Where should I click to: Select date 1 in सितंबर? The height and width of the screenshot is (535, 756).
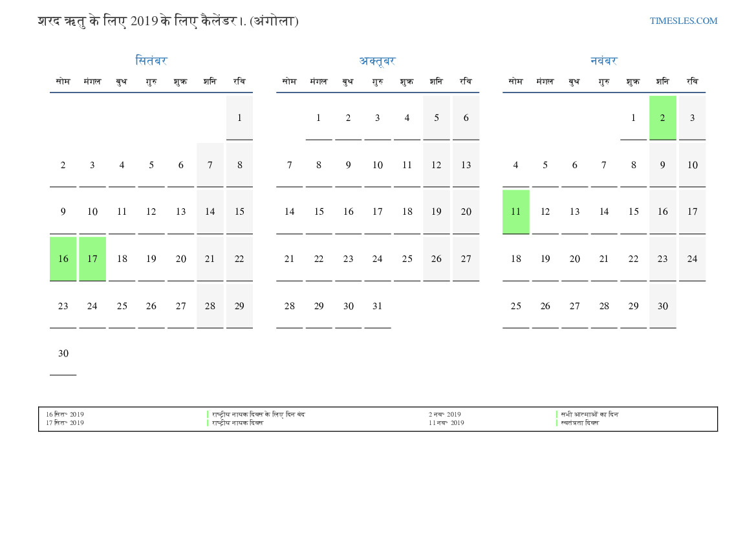coord(240,118)
